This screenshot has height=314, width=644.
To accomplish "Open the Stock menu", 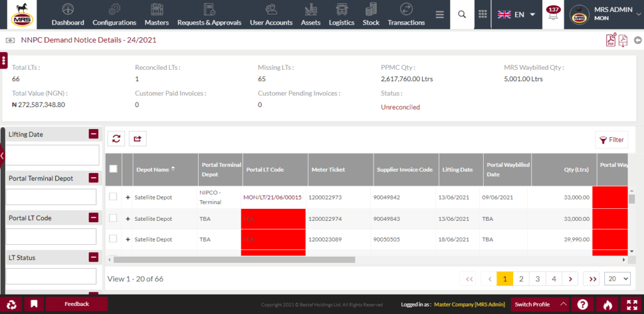I will click(371, 15).
